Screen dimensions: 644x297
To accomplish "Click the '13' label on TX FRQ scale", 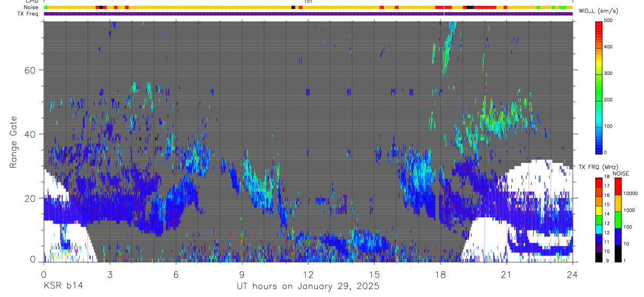I will 606,223.
